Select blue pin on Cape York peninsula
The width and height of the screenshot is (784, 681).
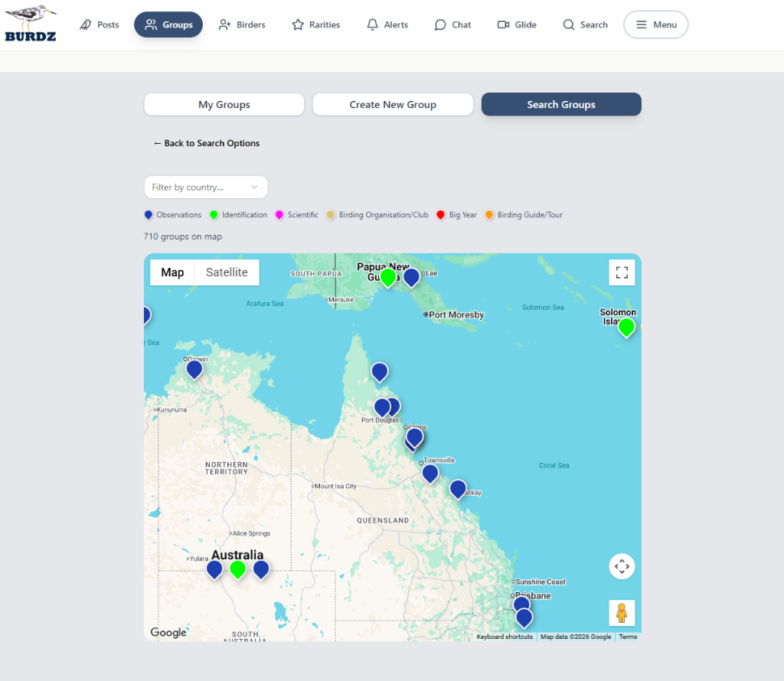pyautogui.click(x=380, y=372)
